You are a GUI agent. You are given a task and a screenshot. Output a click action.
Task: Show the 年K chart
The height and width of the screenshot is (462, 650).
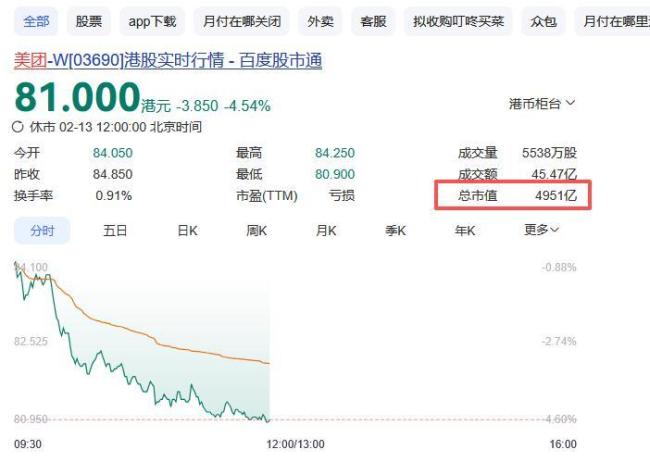tap(465, 230)
